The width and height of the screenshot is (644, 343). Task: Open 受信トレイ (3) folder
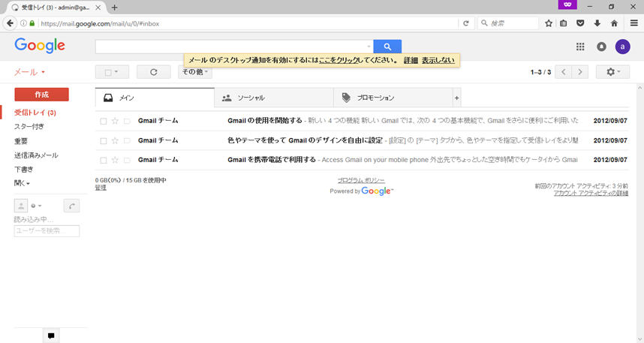(35, 113)
